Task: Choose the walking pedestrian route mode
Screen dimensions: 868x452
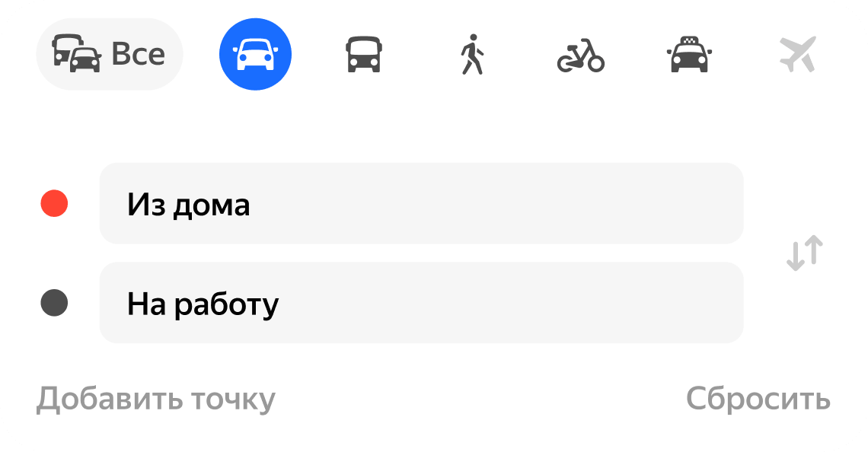Action: (472, 55)
